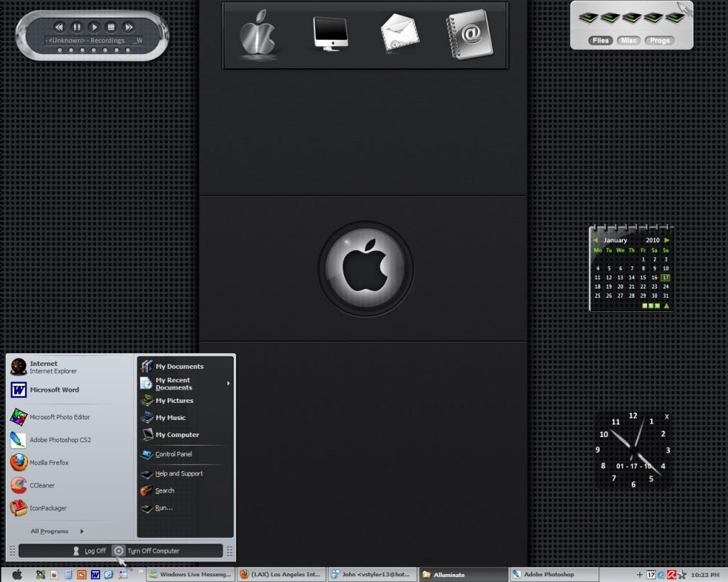
Task: Go to previous month in calendar widget
Action: pos(595,240)
